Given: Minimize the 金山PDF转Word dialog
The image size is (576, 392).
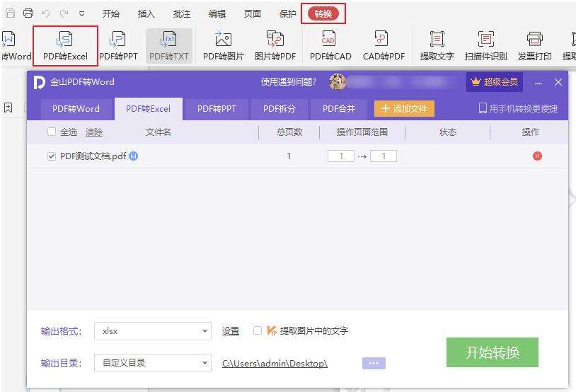Looking at the screenshot, I should (x=538, y=82).
